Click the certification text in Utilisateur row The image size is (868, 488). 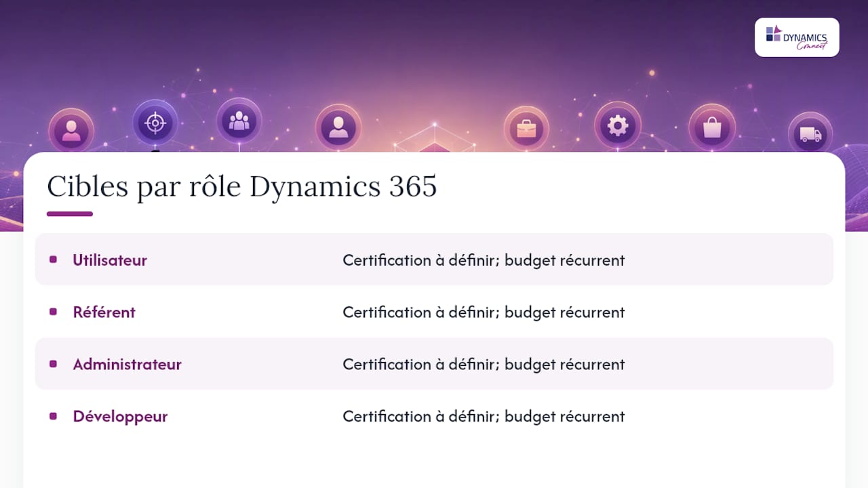pyautogui.click(x=484, y=260)
